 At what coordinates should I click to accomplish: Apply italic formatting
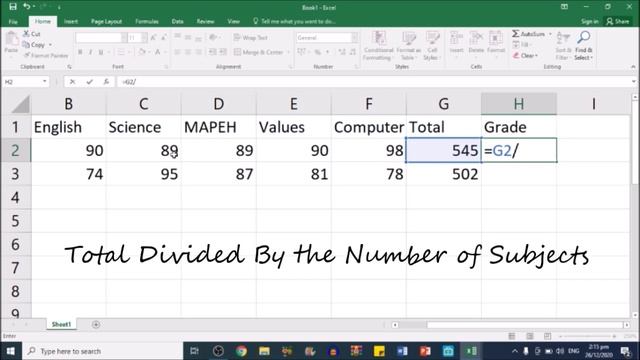click(x=90, y=52)
